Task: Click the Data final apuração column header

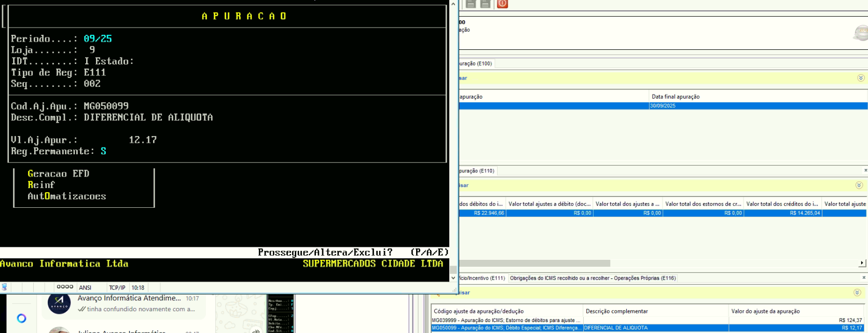Action: pos(676,97)
